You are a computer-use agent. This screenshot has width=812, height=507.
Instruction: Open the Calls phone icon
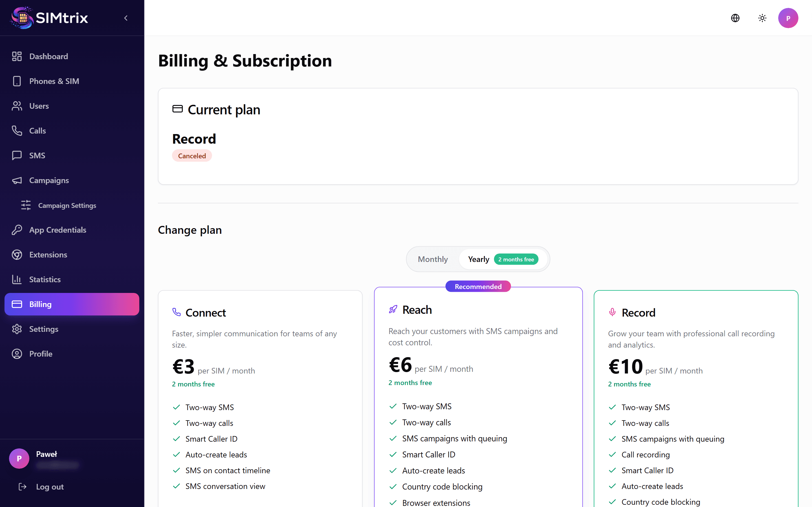(17, 131)
